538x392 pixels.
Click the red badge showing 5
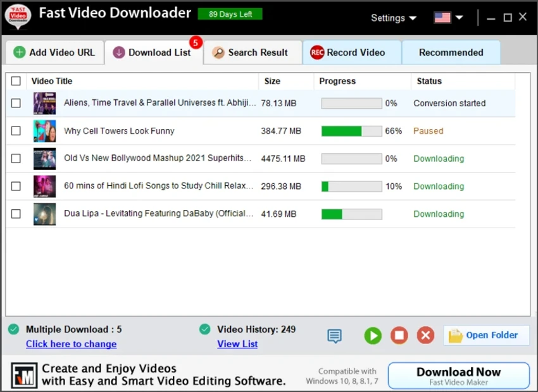pos(196,42)
